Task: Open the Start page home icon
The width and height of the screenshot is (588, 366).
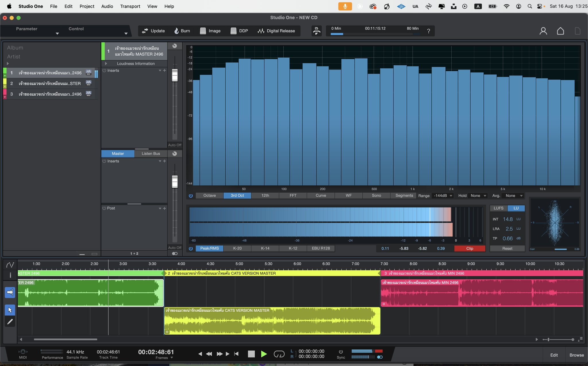Action: (x=560, y=31)
